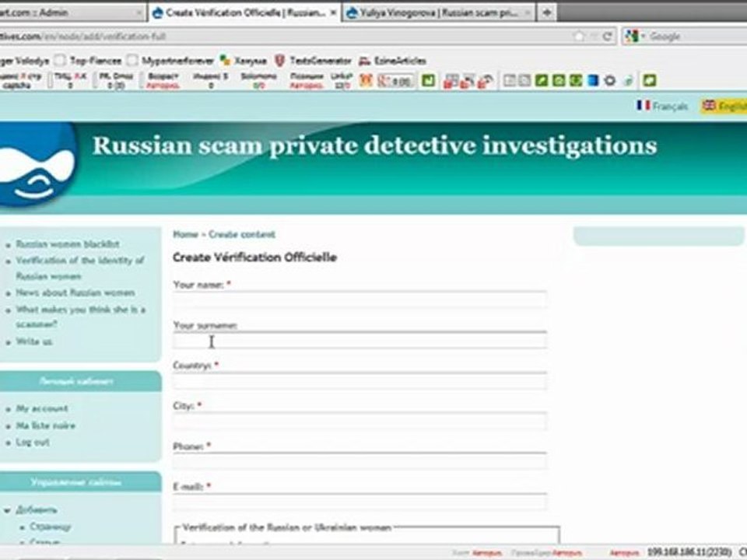Click the gear settings icon in toolbar

[x=609, y=80]
